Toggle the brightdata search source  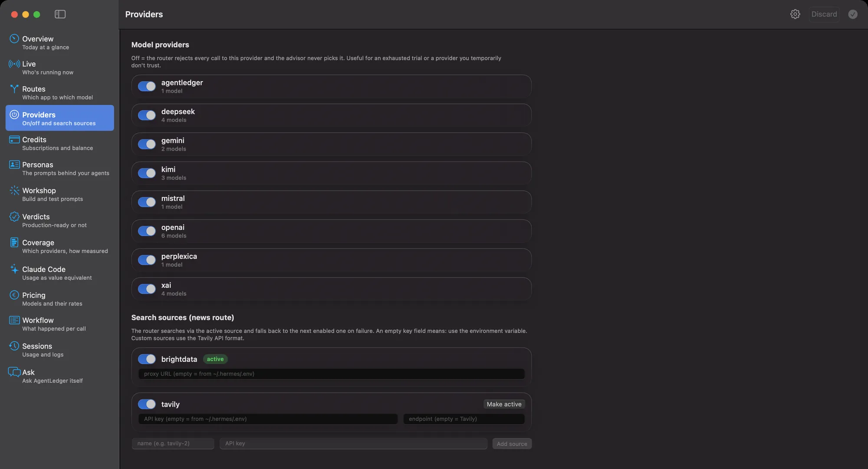click(147, 359)
